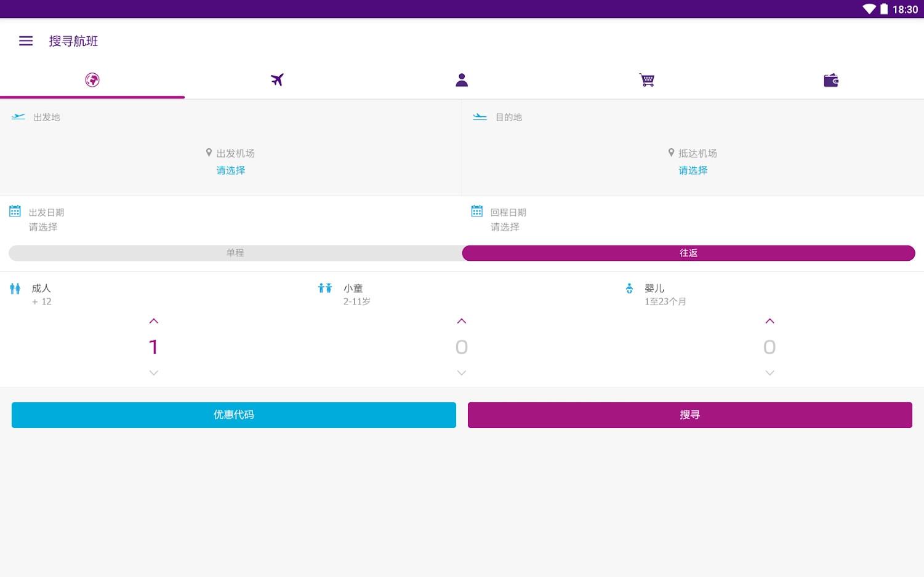Click the shopping cart icon

pos(646,79)
